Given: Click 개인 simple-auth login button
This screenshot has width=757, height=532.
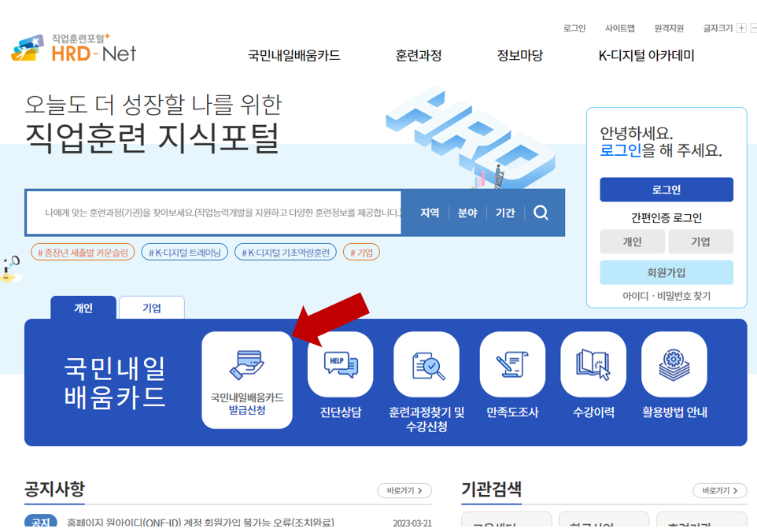Looking at the screenshot, I should (x=632, y=242).
